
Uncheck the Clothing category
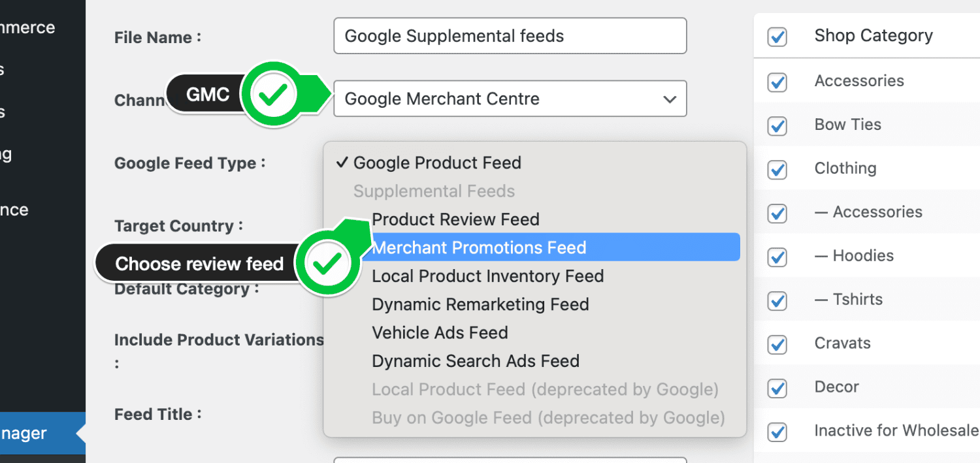pyautogui.click(x=777, y=170)
